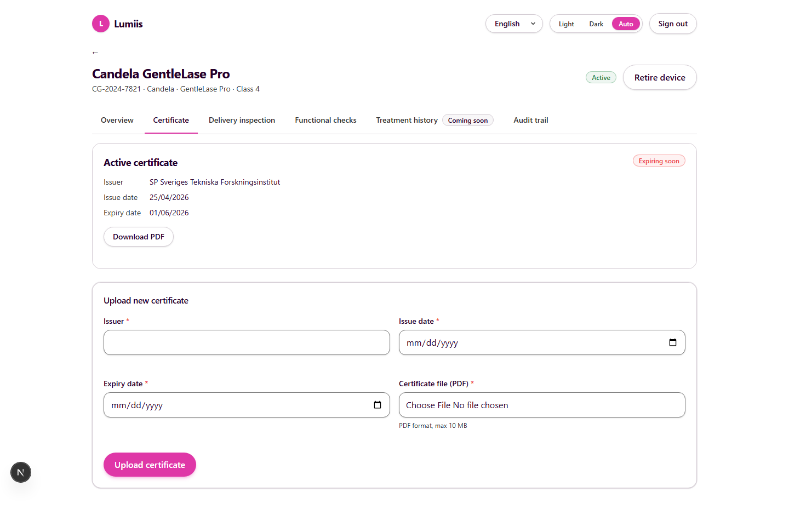Choose a certificate PDF file

542,405
